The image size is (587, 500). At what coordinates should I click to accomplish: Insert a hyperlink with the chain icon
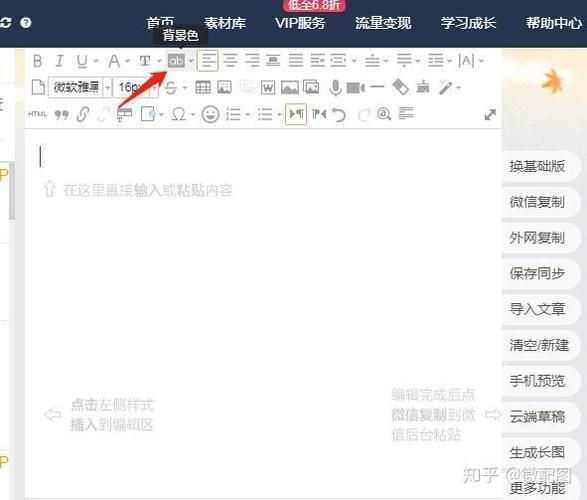(83, 114)
